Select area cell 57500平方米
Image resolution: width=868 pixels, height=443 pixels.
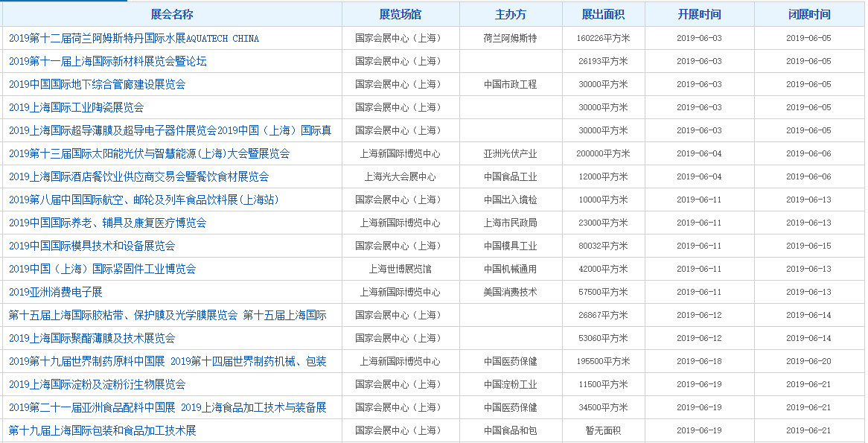(604, 293)
